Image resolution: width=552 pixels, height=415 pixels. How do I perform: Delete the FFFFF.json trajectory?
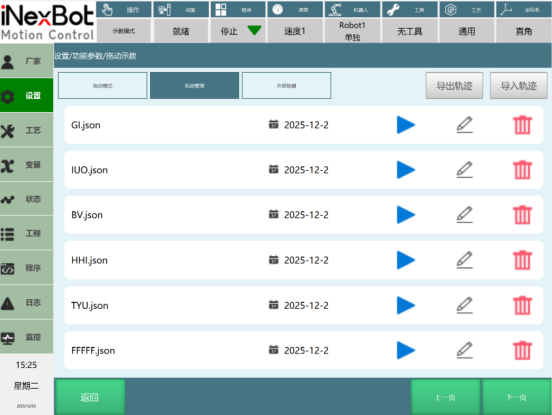(522, 350)
